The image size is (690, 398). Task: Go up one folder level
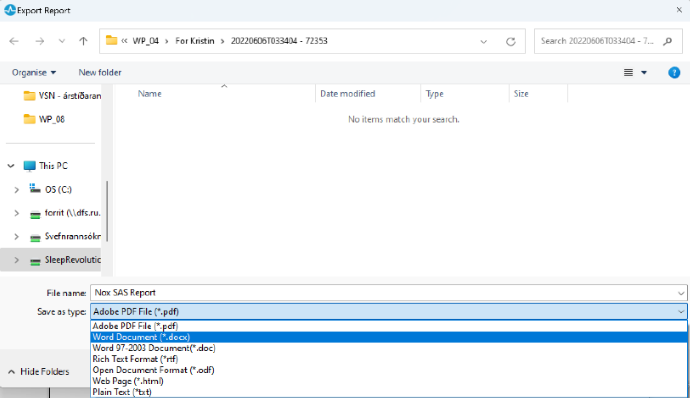click(83, 41)
